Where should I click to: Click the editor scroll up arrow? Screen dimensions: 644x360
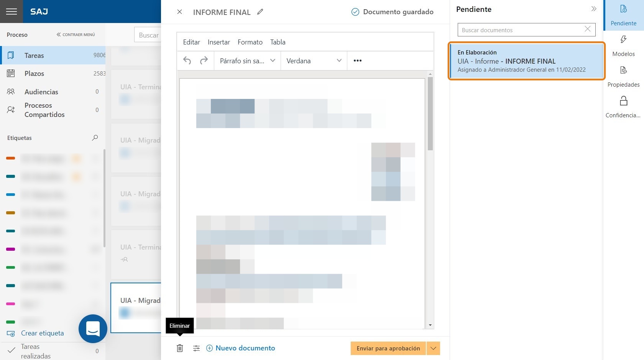coord(430,74)
